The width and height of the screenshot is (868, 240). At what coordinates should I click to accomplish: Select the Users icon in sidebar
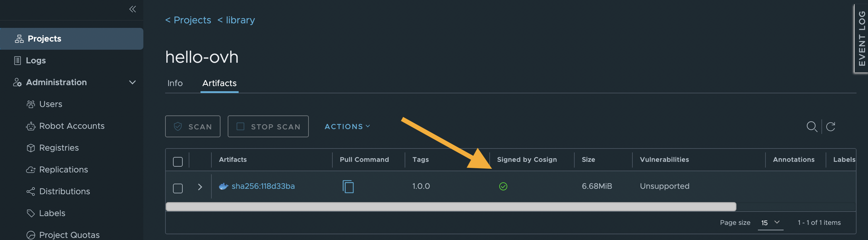click(x=31, y=104)
